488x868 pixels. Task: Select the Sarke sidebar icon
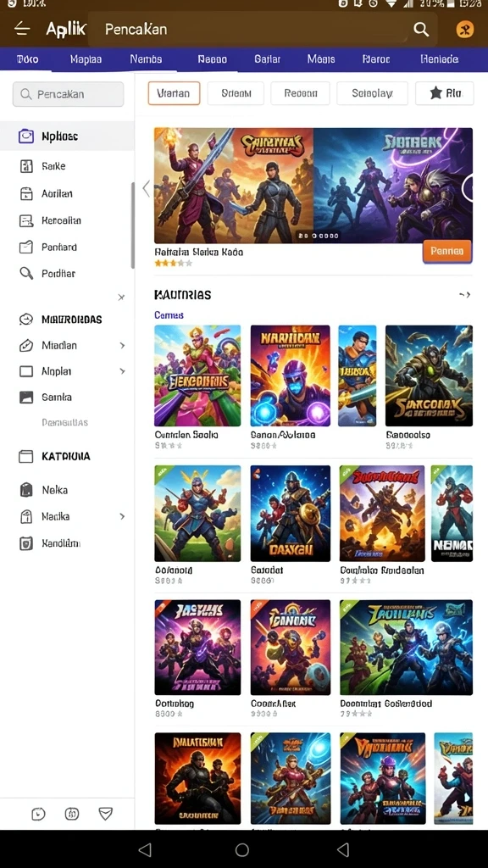click(26, 166)
